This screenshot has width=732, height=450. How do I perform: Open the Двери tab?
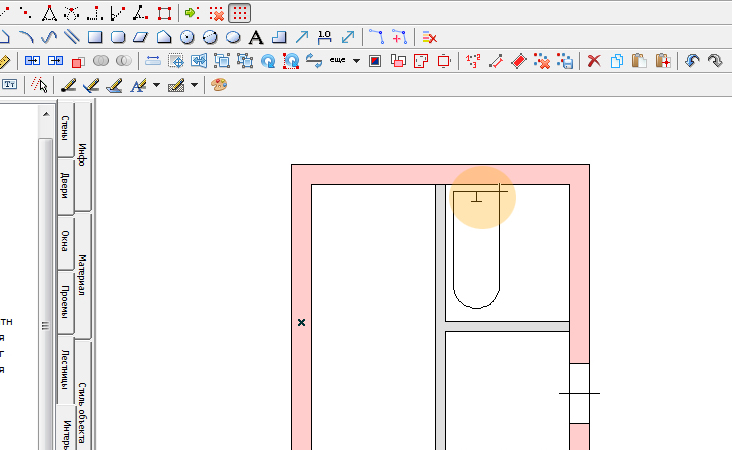tap(65, 186)
